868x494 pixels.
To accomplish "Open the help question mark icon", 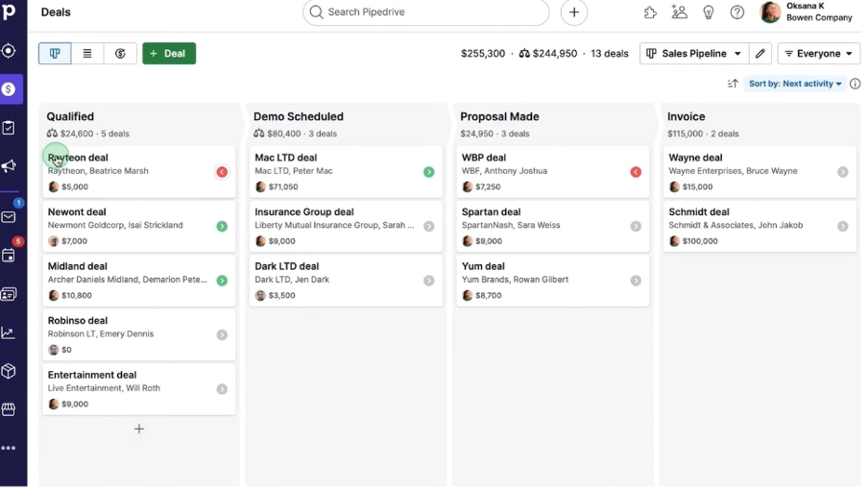I will 736,12.
